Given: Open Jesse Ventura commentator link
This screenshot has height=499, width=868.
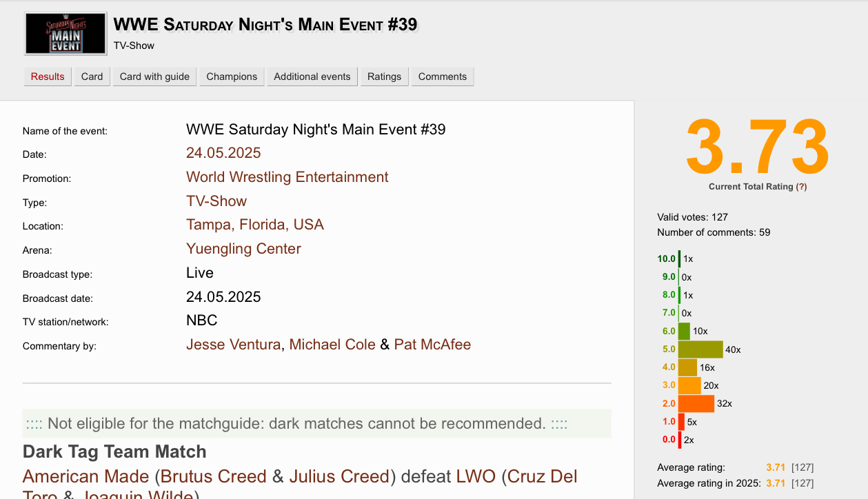Looking at the screenshot, I should pos(233,345).
